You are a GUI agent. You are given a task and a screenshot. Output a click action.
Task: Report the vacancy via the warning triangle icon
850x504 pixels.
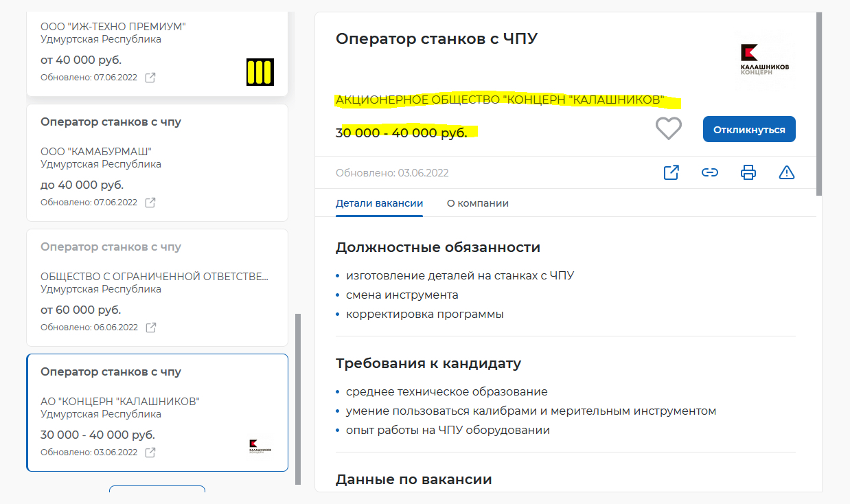click(787, 172)
